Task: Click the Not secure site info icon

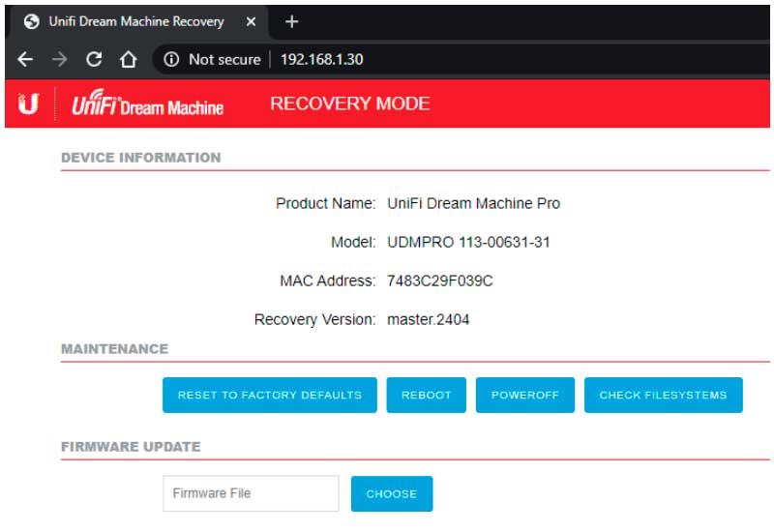Action: 171,60
